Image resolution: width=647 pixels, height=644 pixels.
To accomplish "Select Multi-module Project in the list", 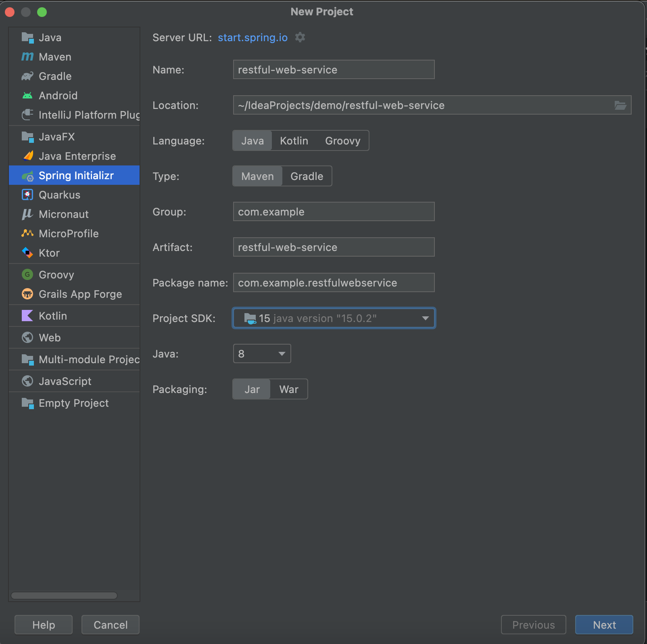I will (x=74, y=360).
